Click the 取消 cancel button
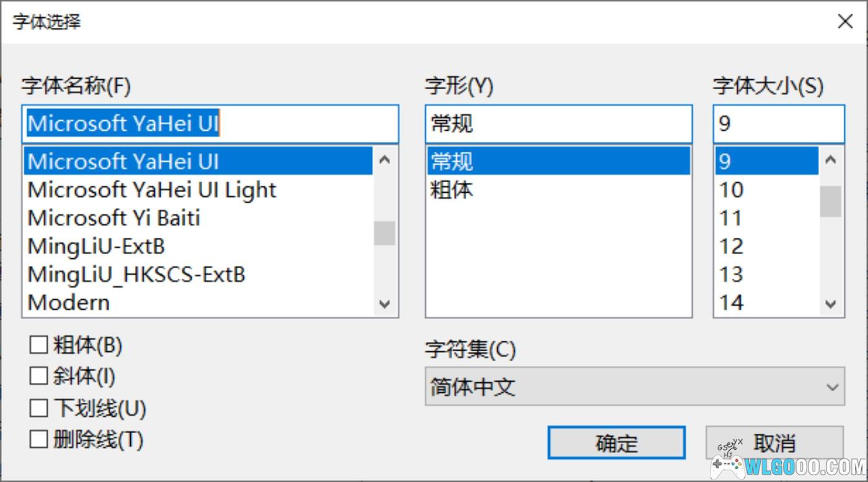868x482 pixels. [774, 442]
